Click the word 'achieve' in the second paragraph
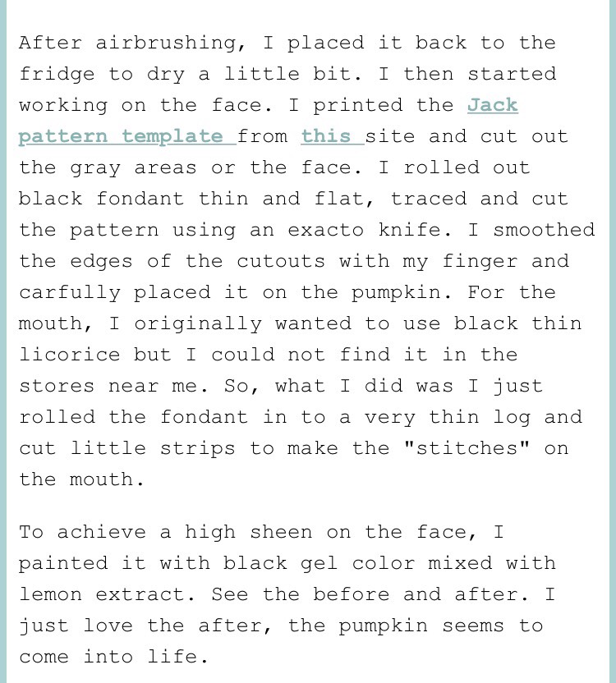616x683 pixels. (x=102, y=532)
